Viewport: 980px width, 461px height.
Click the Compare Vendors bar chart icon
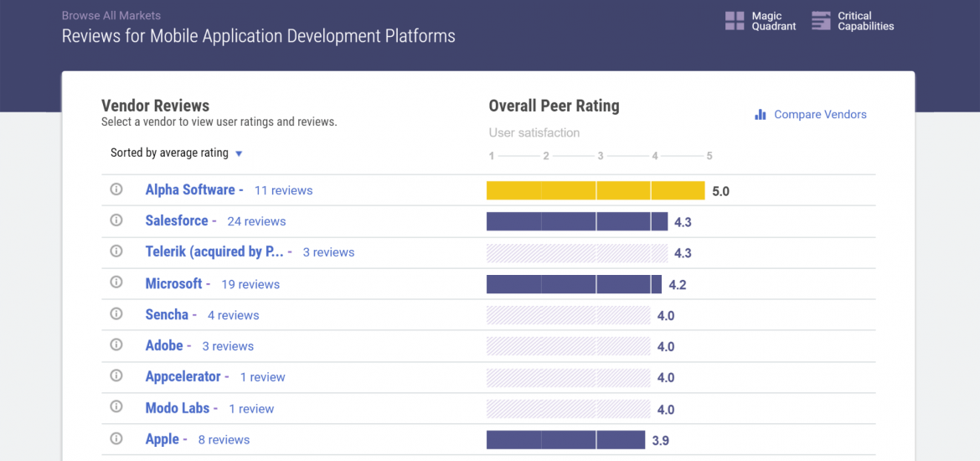[761, 115]
